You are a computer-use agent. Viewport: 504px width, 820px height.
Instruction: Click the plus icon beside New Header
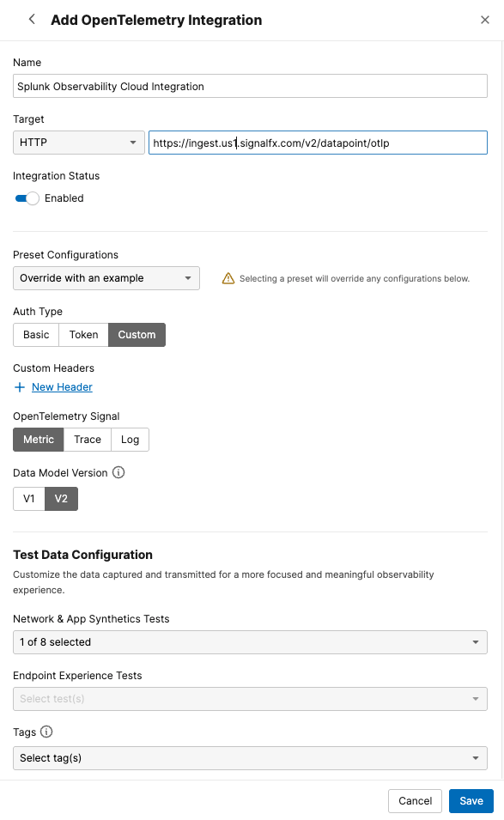click(x=20, y=387)
